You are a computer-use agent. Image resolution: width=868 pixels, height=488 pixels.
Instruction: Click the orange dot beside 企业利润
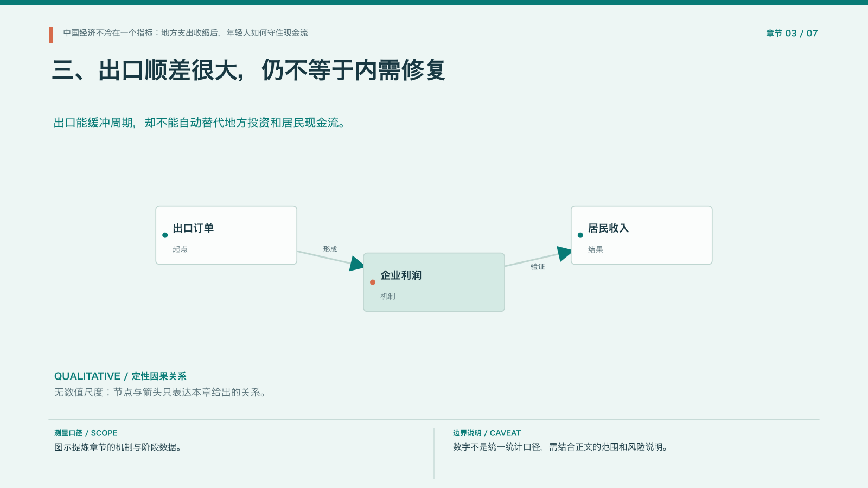tap(373, 282)
